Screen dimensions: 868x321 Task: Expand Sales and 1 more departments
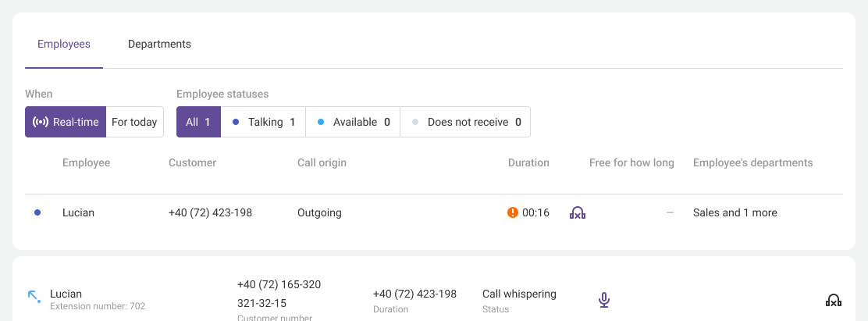pos(735,212)
